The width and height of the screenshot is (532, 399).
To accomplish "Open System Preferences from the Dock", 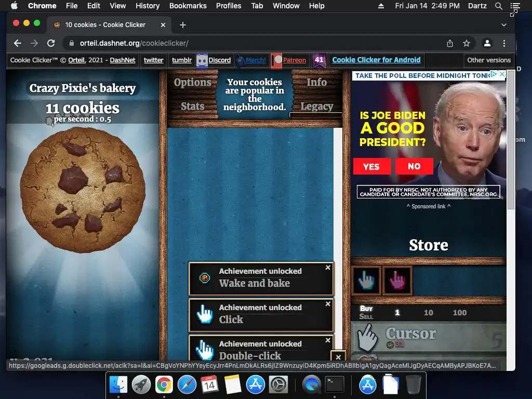I will click(x=278, y=385).
